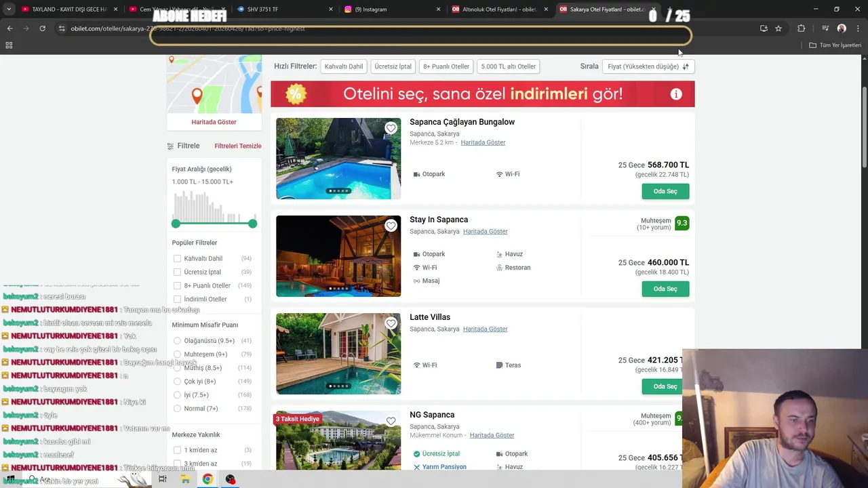Screen dimensions: 868x488
Task: Select Normal (7+) rating radio
Action: pyautogui.click(x=177, y=409)
